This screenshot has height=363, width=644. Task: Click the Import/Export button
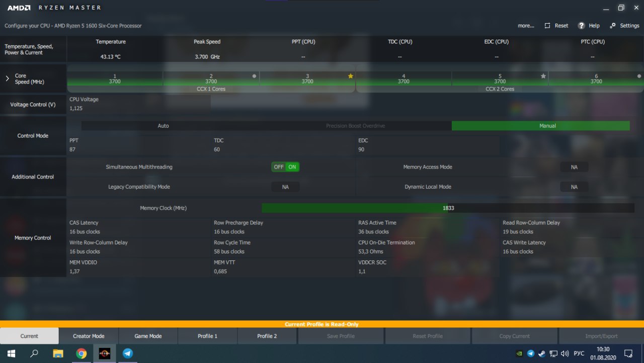point(601,336)
